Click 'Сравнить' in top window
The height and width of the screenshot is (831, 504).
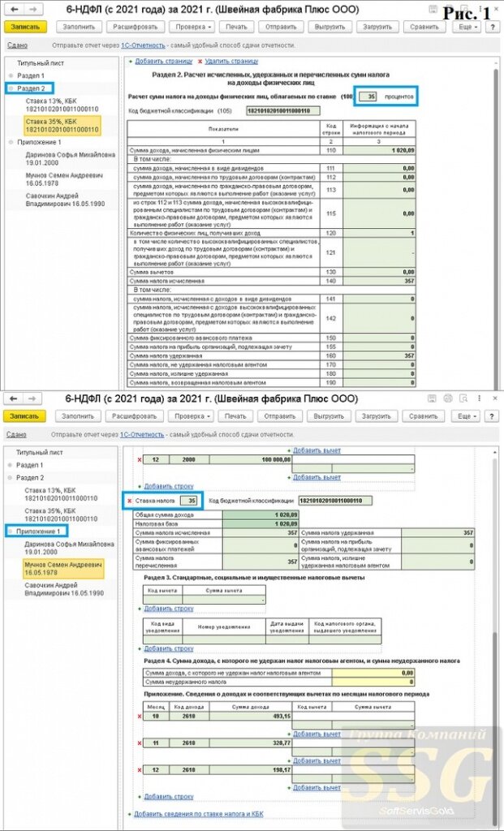424,27
